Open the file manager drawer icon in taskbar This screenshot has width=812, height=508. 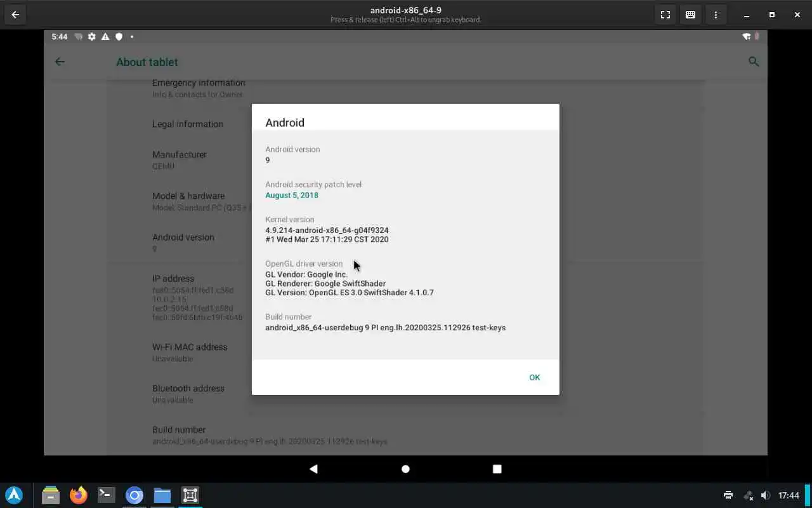pos(50,495)
